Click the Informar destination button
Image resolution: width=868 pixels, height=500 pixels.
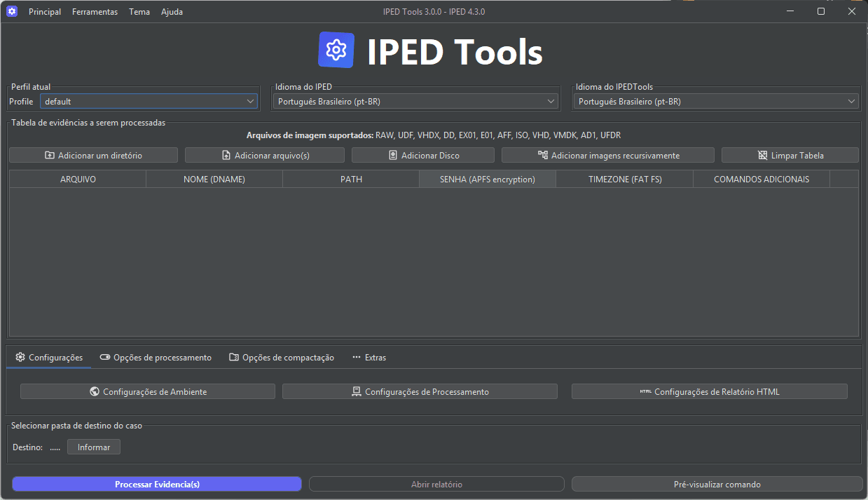93,447
